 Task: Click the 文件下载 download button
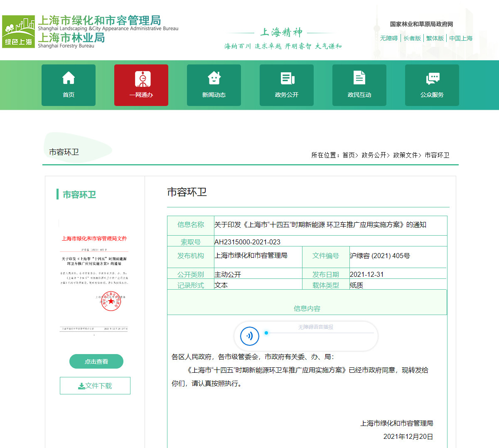95,386
